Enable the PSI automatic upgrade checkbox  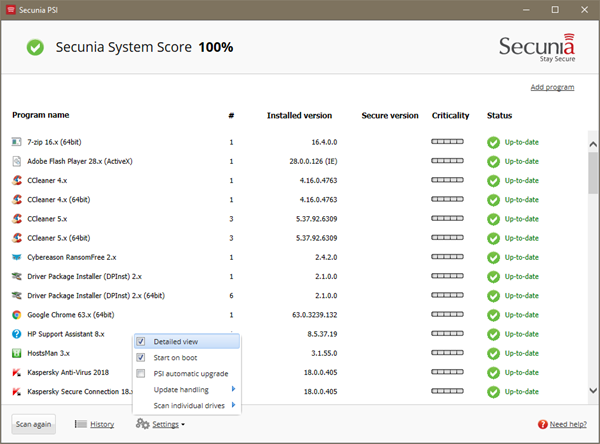point(141,373)
